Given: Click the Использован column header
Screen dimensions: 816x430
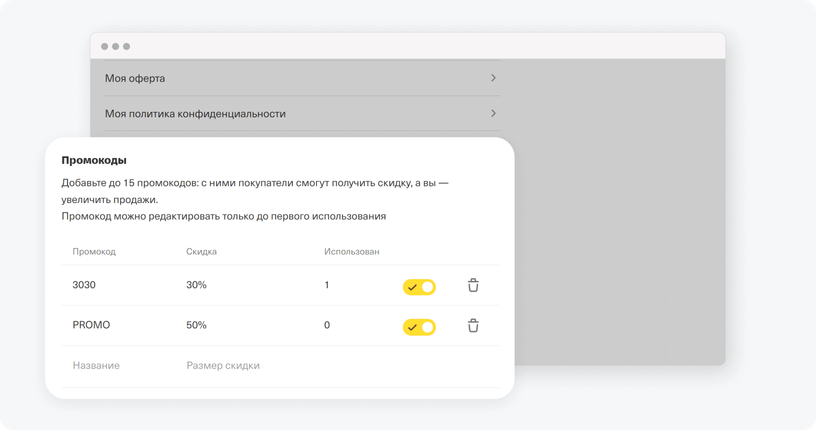Looking at the screenshot, I should pyautogui.click(x=352, y=251).
